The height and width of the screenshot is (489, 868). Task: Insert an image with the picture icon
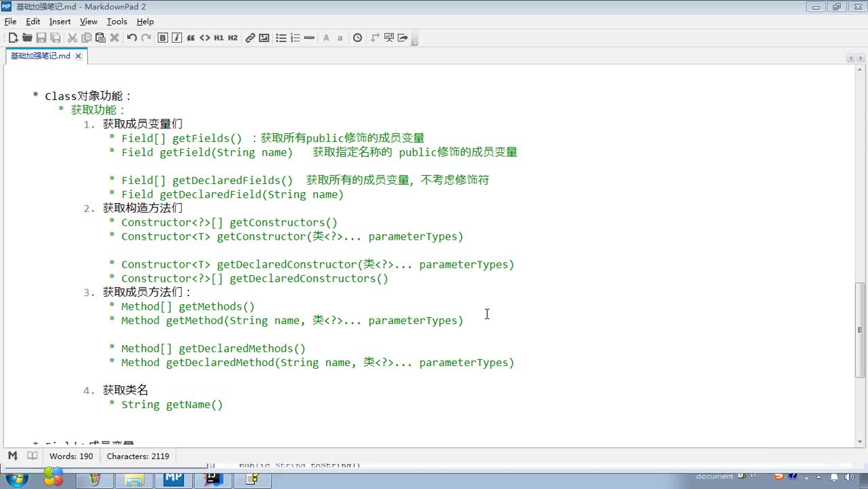pos(264,38)
